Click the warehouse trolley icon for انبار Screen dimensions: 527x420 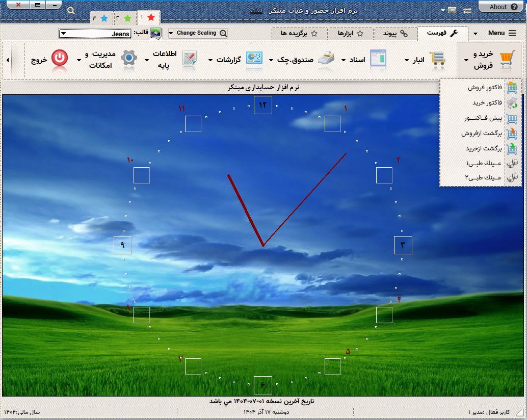click(x=437, y=59)
